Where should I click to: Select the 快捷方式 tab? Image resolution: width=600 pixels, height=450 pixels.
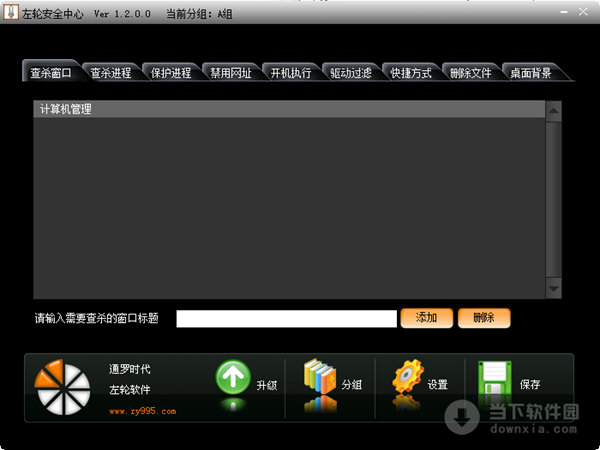(x=411, y=72)
